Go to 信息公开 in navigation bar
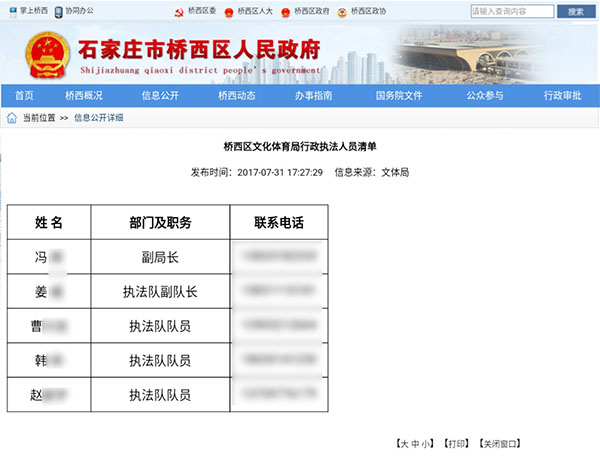Image resolution: width=600 pixels, height=468 pixels. click(x=160, y=96)
